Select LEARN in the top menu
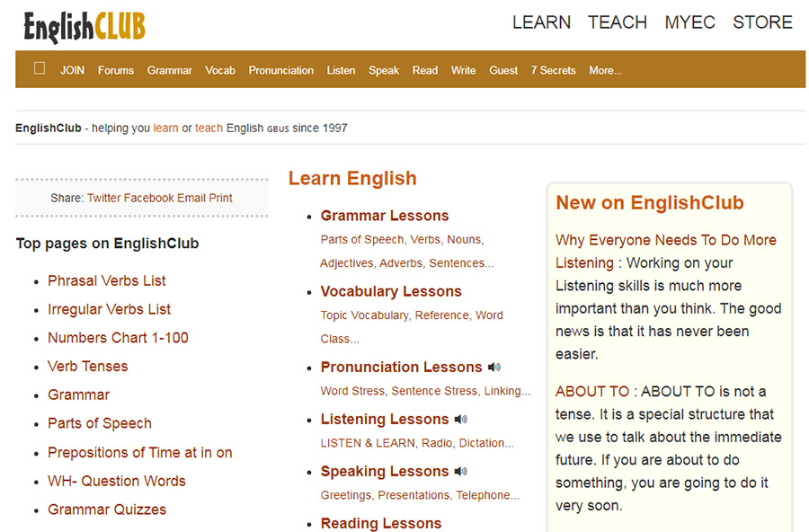The image size is (809, 532). (541, 22)
